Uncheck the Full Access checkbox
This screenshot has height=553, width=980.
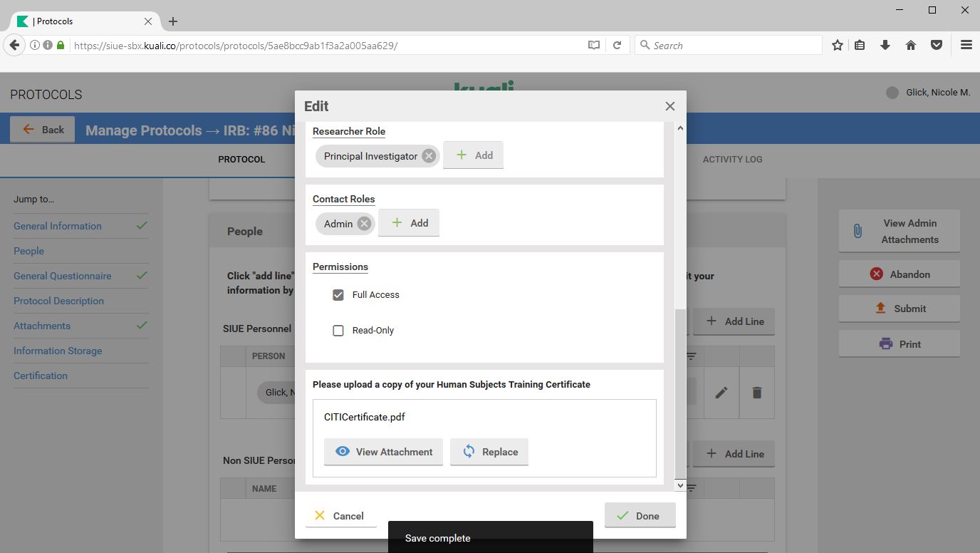(x=338, y=295)
